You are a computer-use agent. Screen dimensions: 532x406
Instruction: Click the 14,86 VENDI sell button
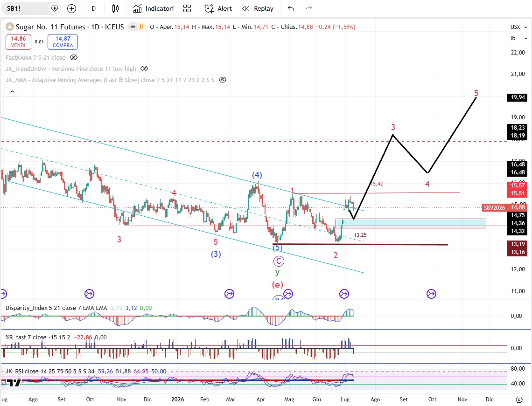click(18, 41)
